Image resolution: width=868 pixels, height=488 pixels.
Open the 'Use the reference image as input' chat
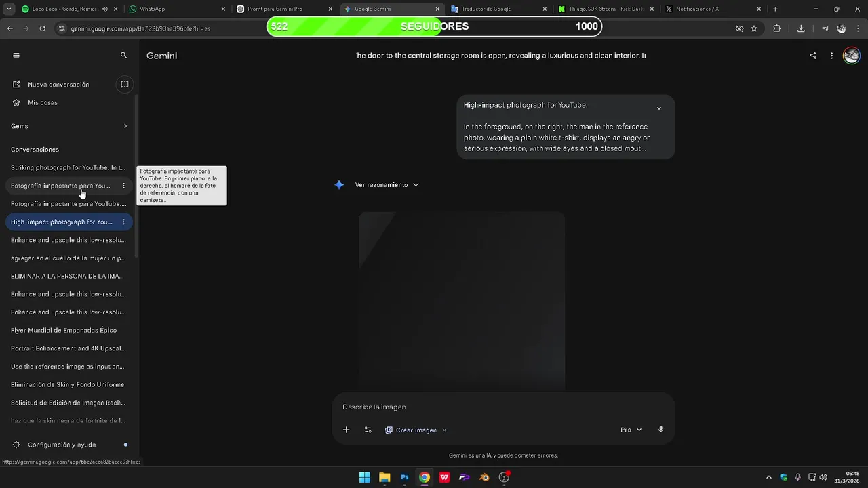pos(68,367)
